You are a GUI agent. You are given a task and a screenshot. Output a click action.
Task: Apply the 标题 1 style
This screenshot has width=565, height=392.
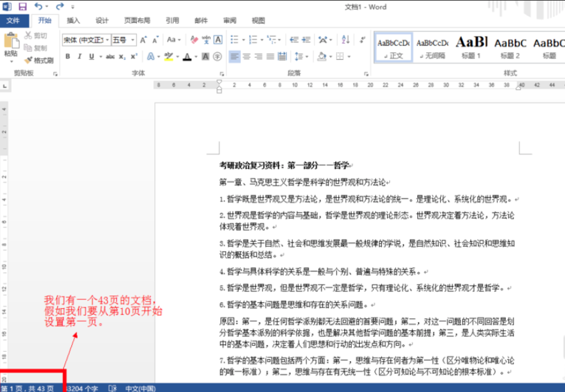[x=471, y=46]
